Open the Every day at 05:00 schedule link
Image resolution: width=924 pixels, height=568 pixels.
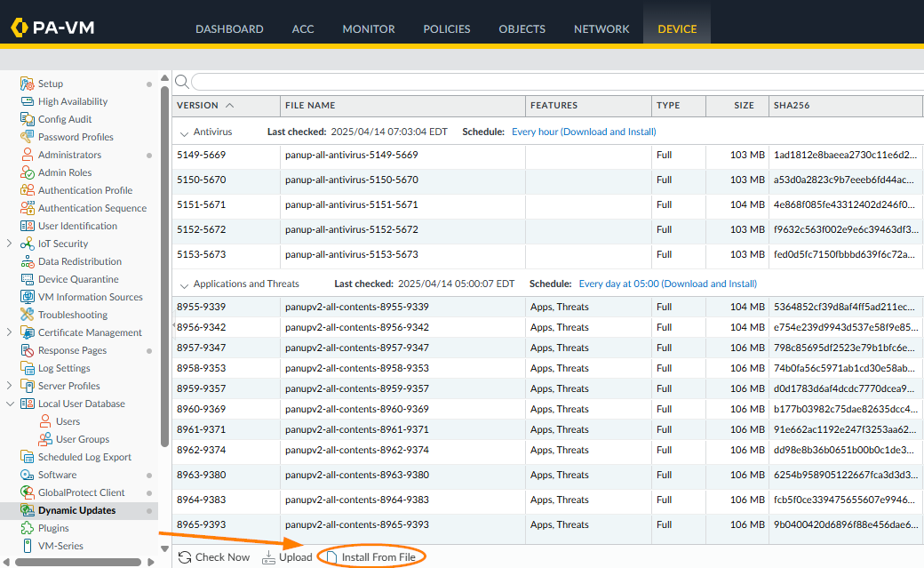click(x=667, y=284)
